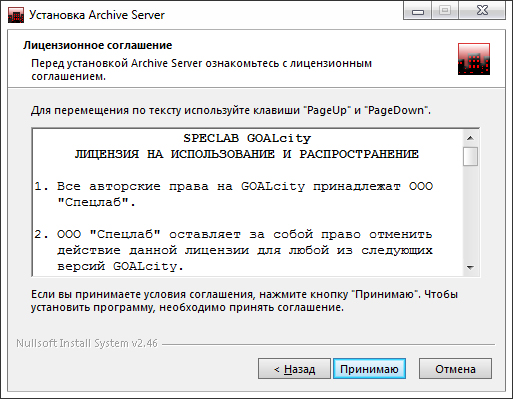Click license paragraph 1 about авторские права
Viewport: 513px width, 399px height.
point(233,194)
